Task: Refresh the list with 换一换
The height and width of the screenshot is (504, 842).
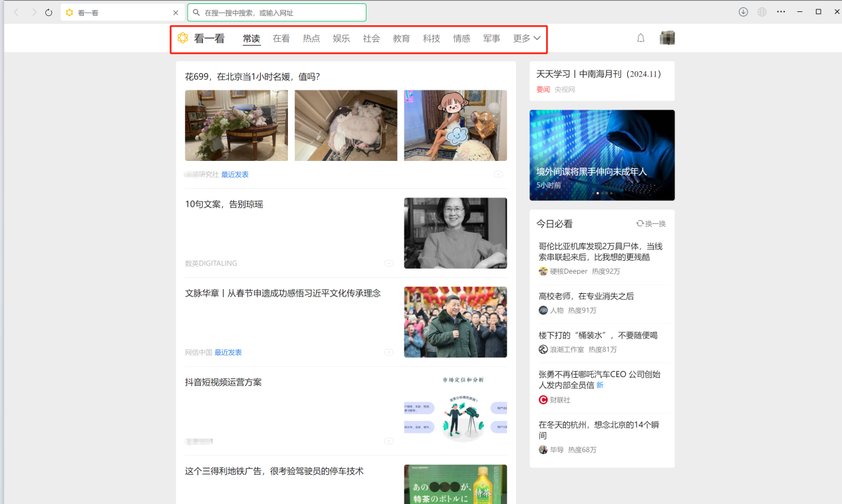Action: click(651, 224)
